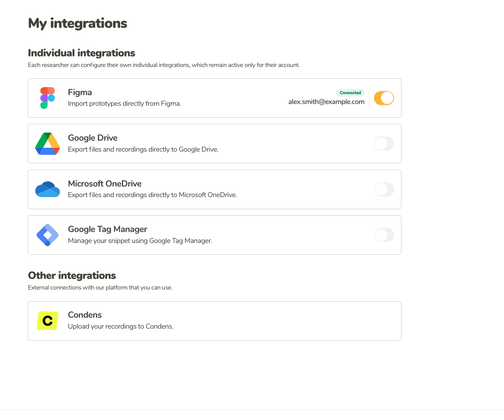
Task: Click the Figma logo icon
Action: click(48, 98)
